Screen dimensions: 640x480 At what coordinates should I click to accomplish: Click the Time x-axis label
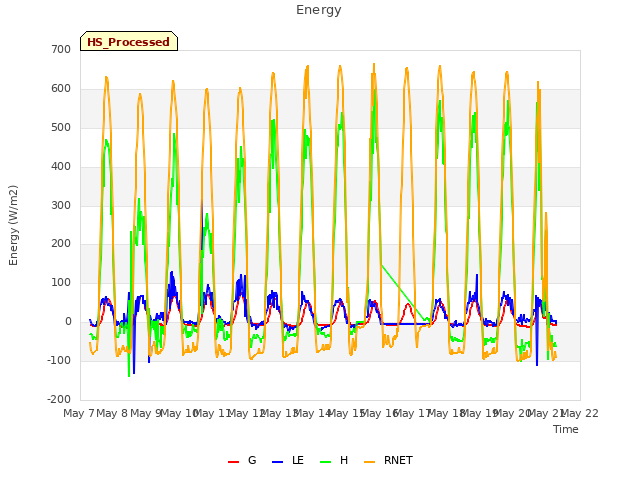coord(566,429)
